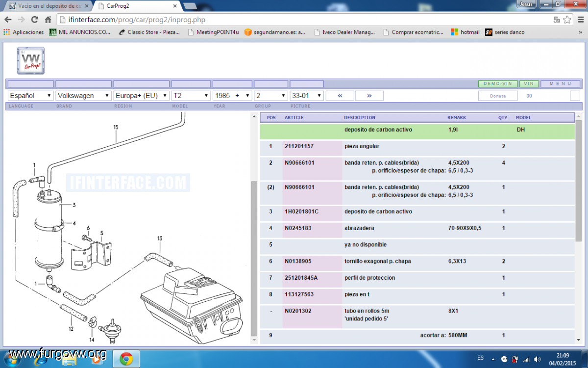Click the REMARK column header
Image resolution: width=588 pixels, height=368 pixels.
click(x=457, y=118)
